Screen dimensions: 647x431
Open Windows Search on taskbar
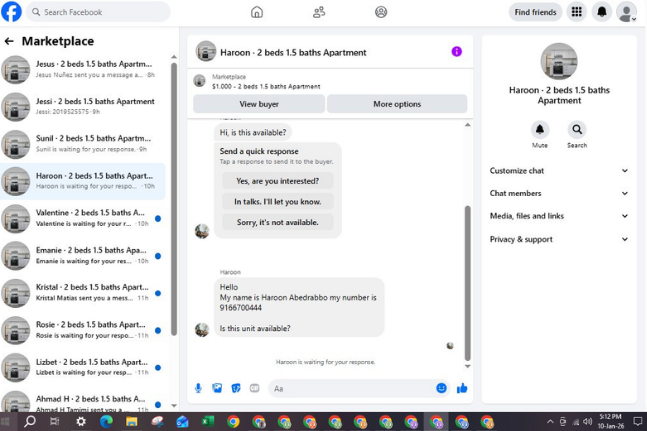[x=30, y=422]
